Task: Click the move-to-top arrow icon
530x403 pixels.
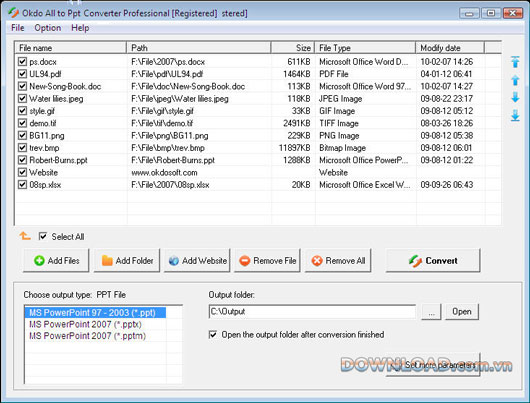Action: click(x=515, y=62)
